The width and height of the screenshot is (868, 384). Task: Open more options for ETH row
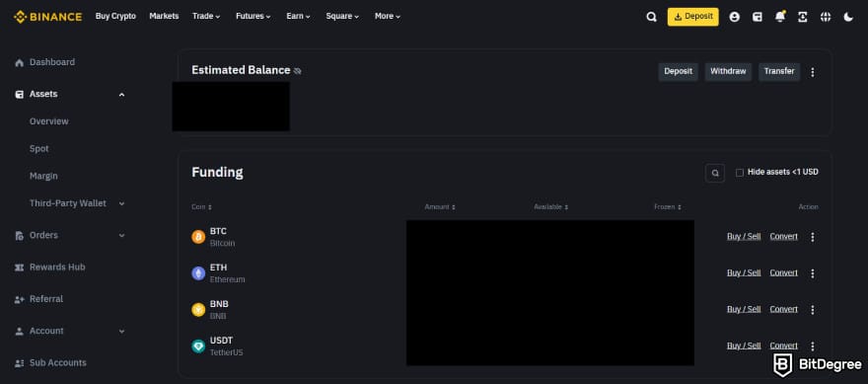pos(813,273)
